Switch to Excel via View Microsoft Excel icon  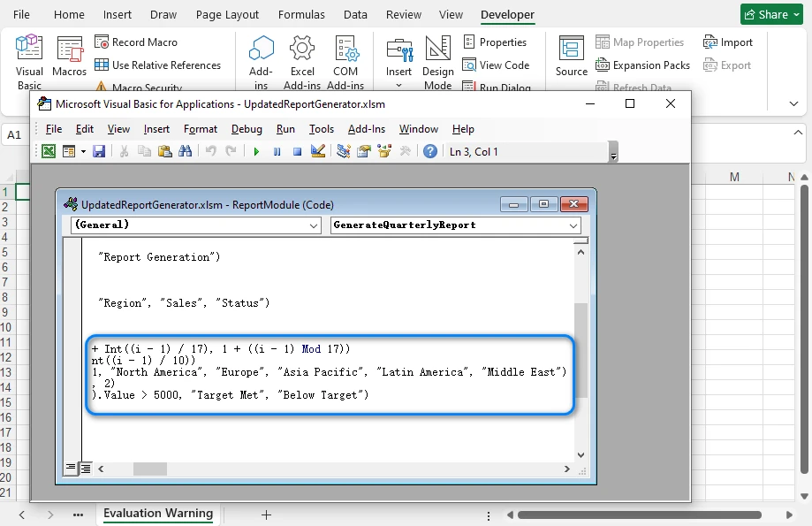[49, 150]
